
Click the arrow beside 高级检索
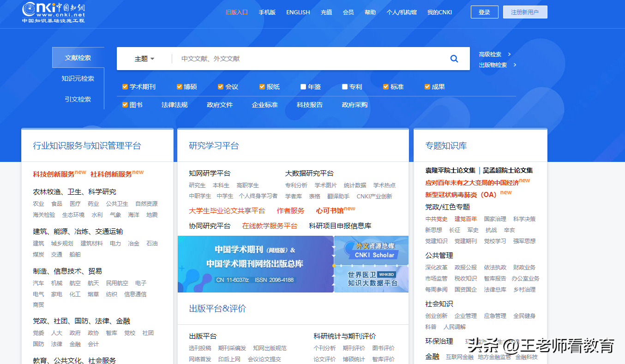coord(509,54)
